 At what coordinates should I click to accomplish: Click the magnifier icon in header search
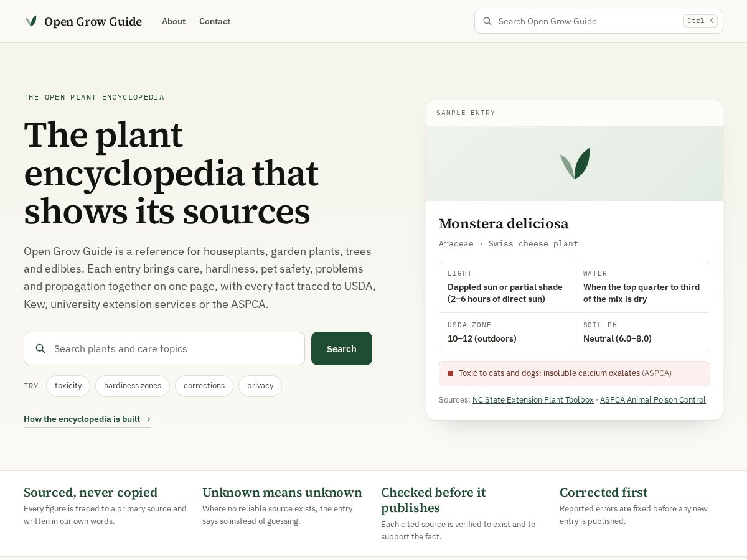click(487, 21)
